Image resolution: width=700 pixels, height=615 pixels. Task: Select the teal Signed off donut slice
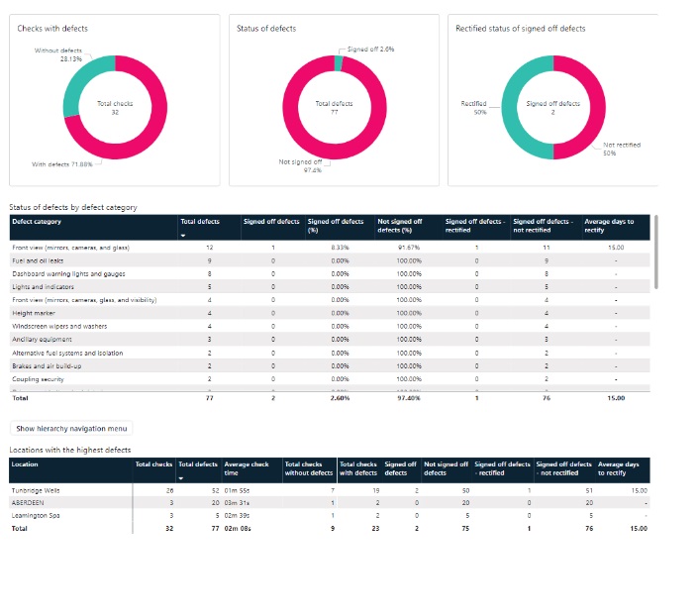click(x=339, y=63)
